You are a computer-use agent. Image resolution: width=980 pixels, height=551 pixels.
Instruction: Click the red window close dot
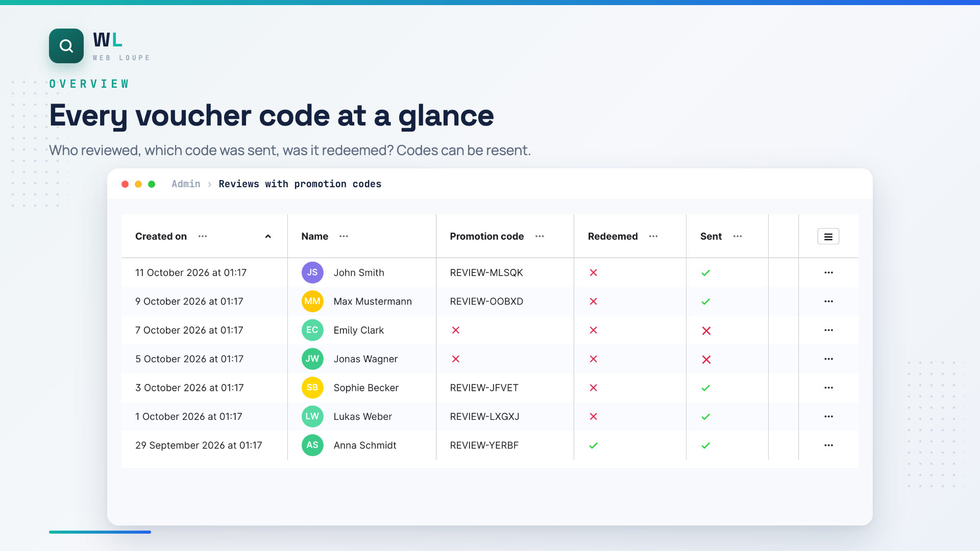[x=125, y=184]
